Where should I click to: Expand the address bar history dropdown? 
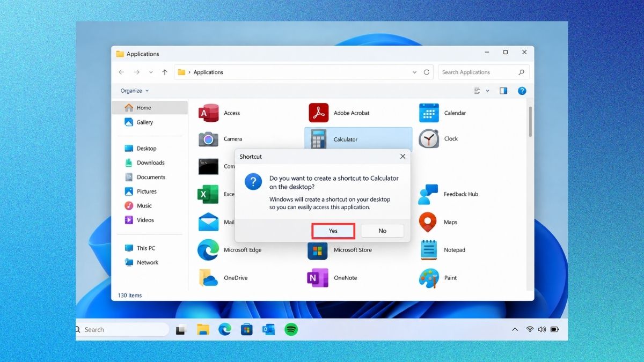[x=414, y=72]
